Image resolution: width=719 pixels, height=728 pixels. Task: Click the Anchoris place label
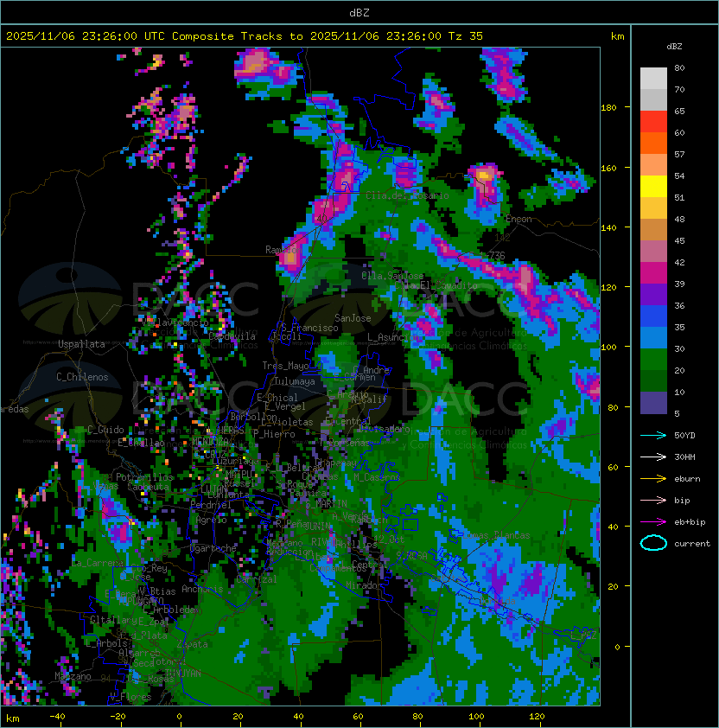coord(202,589)
